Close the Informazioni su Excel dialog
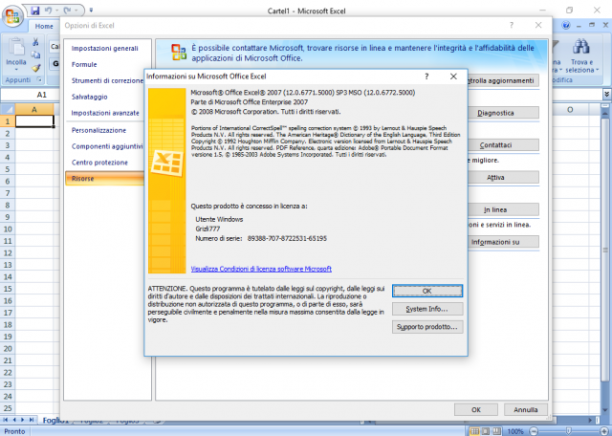The width and height of the screenshot is (612, 436). tap(453, 77)
